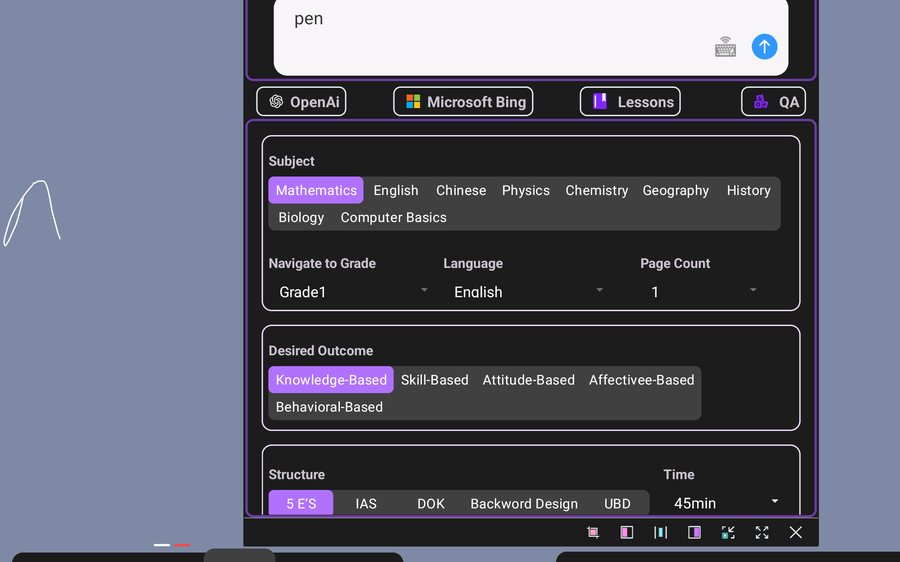The height and width of the screenshot is (562, 900).
Task: Click into the prompt text field containing "pen"
Action: click(x=531, y=37)
